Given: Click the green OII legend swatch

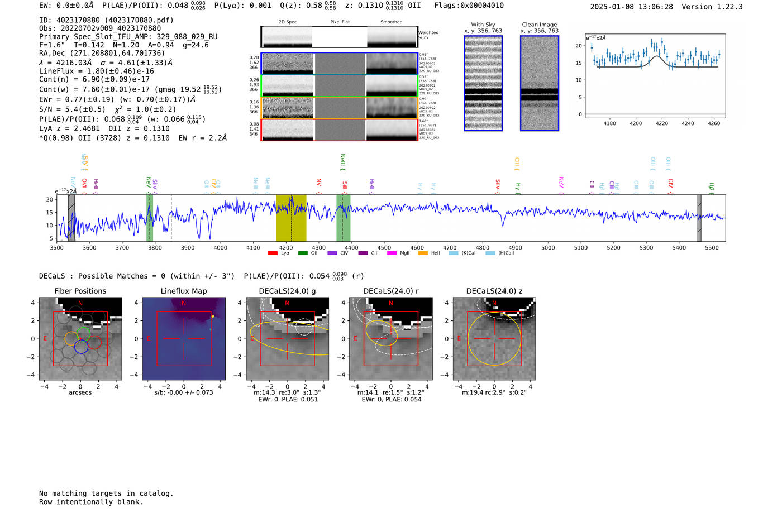Looking at the screenshot, I should click(x=303, y=253).
